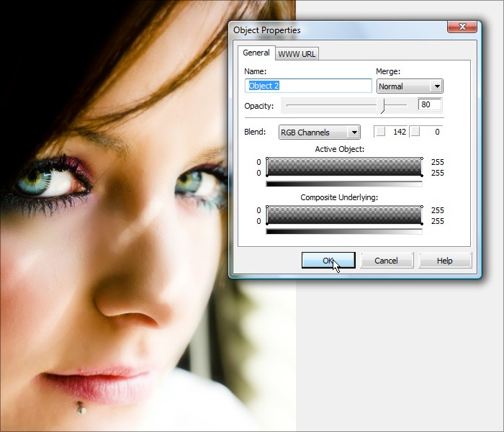Open Help for Object Properties
This screenshot has height=432, width=504.
click(444, 261)
